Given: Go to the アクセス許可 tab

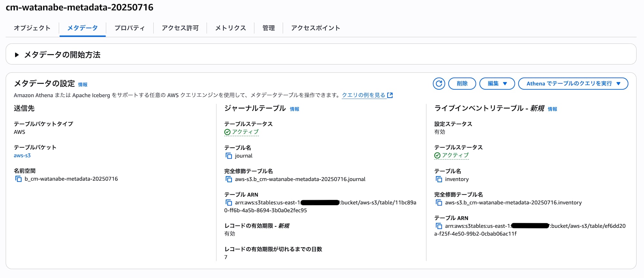Looking at the screenshot, I should (x=180, y=28).
